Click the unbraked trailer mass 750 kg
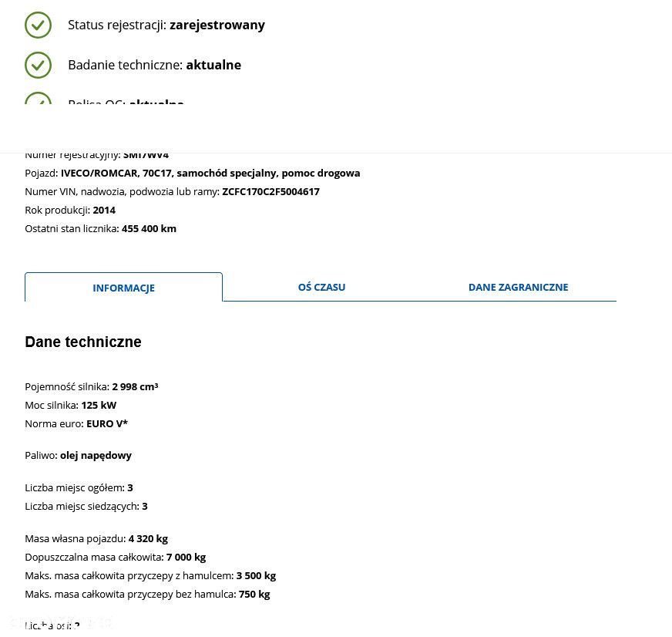 pos(254,594)
